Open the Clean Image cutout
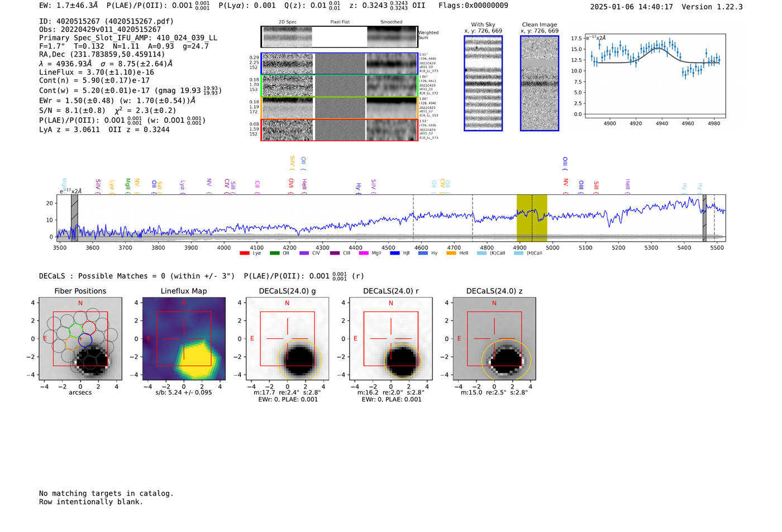Image resolution: width=782 pixels, height=532 pixels. (x=540, y=83)
